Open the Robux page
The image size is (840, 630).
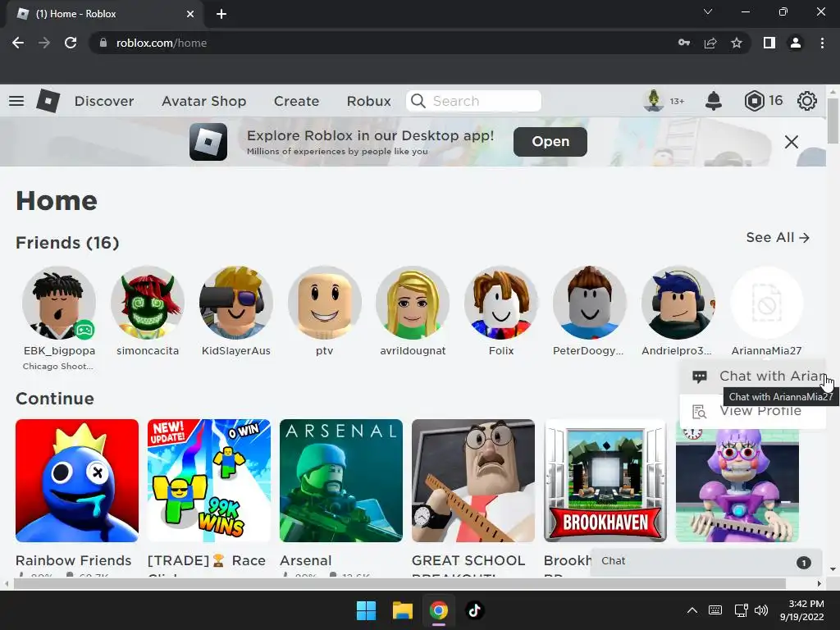[x=368, y=101]
